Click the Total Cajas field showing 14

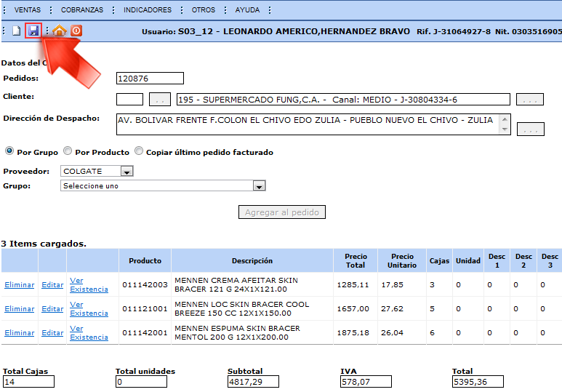(28, 382)
